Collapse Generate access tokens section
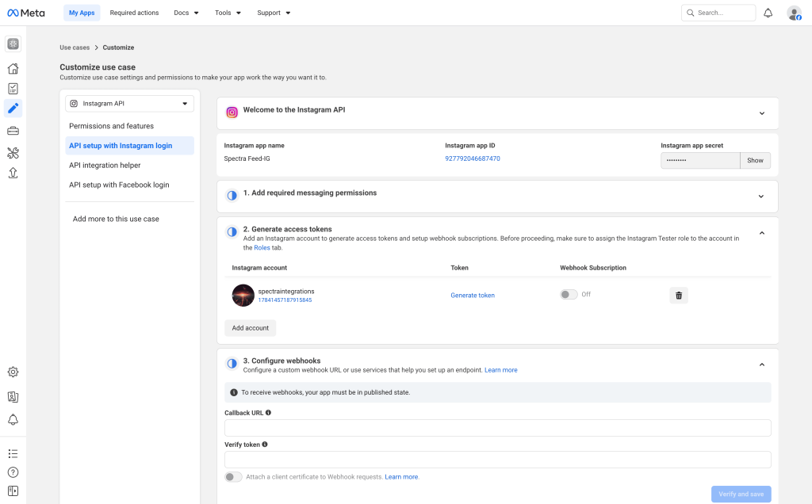Image resolution: width=812 pixels, height=504 pixels. point(762,233)
